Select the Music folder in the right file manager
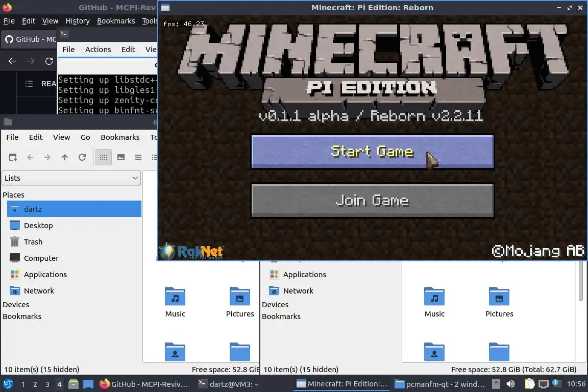Image resolution: width=588 pixels, height=392 pixels. [x=434, y=302]
